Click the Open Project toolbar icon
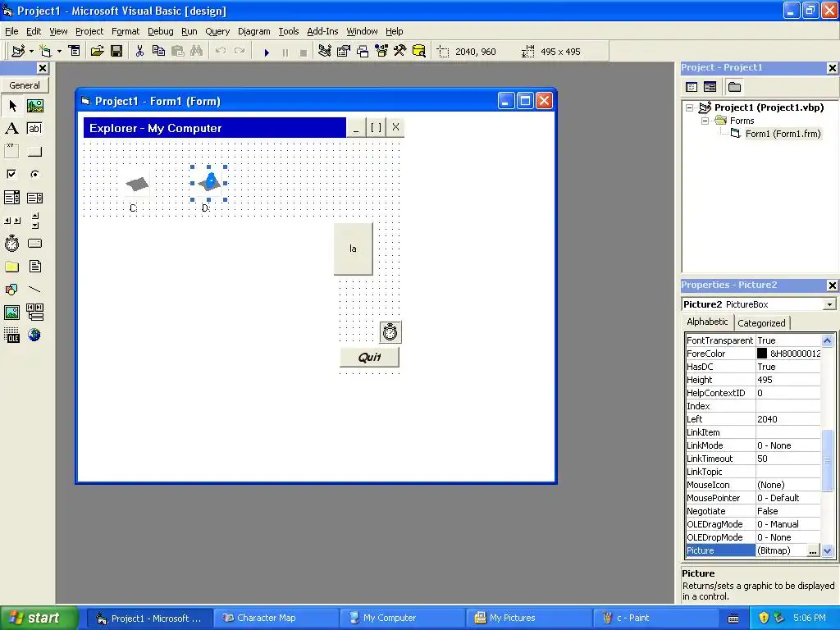The width and height of the screenshot is (840, 630). click(x=97, y=51)
